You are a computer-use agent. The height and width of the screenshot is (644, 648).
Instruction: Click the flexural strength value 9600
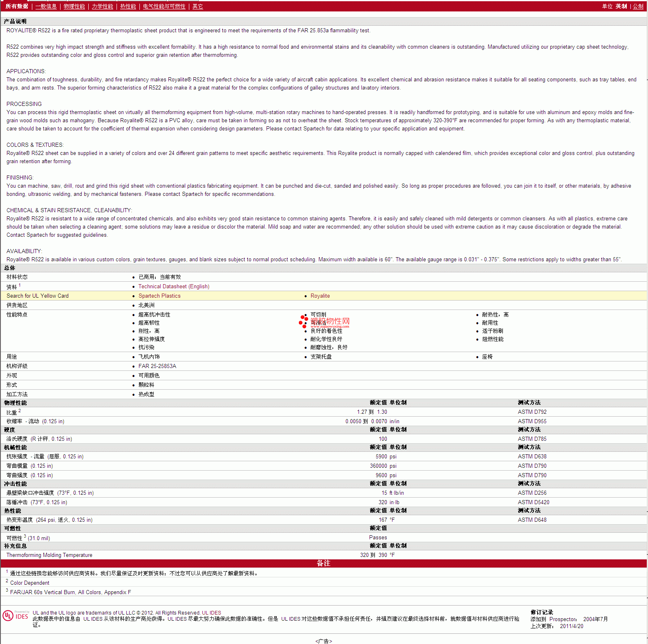pyautogui.click(x=381, y=476)
